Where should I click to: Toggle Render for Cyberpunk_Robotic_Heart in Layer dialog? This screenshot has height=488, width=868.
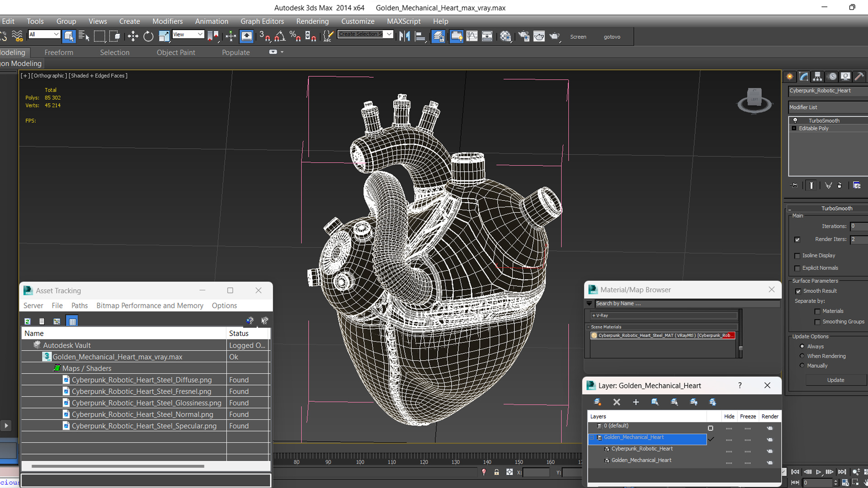(769, 451)
